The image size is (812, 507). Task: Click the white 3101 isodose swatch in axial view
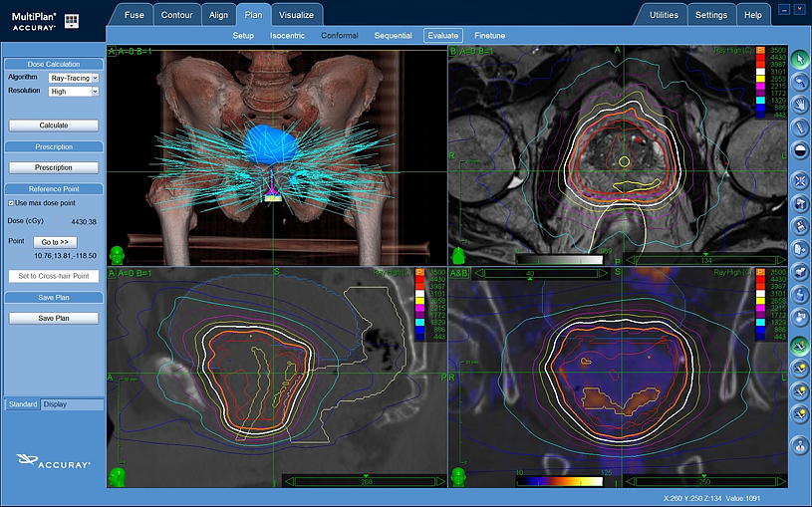point(760,72)
